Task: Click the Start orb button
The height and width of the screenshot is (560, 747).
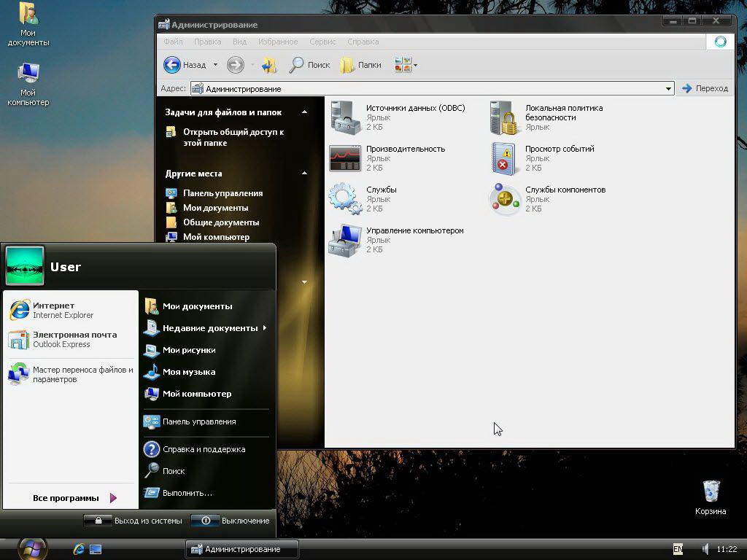Action: (32, 548)
